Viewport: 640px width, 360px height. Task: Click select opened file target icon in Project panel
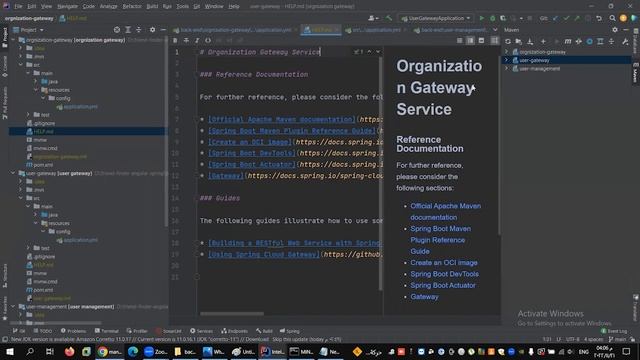[117, 30]
